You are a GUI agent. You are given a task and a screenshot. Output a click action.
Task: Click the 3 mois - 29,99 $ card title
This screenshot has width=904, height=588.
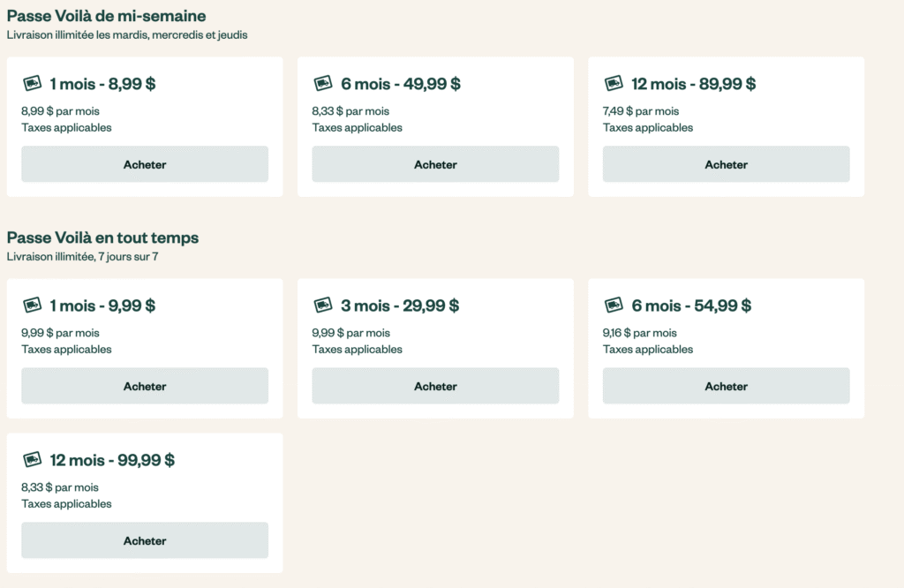click(400, 305)
